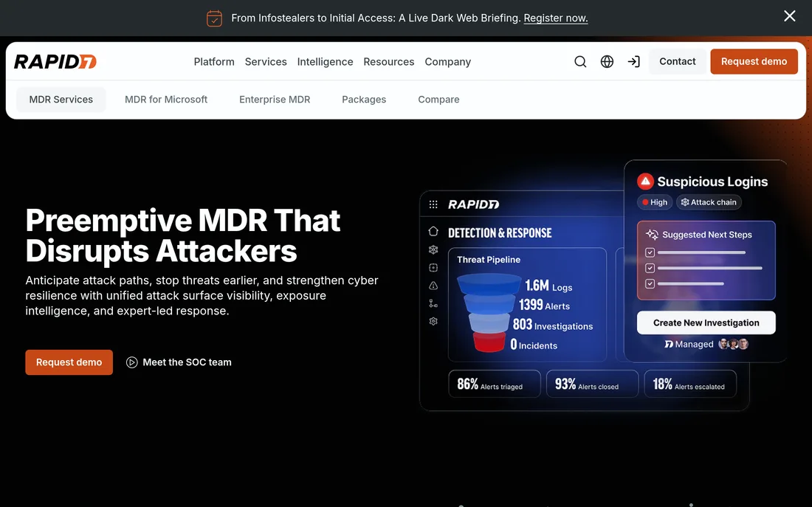Click the calendar icon in banner

click(214, 18)
